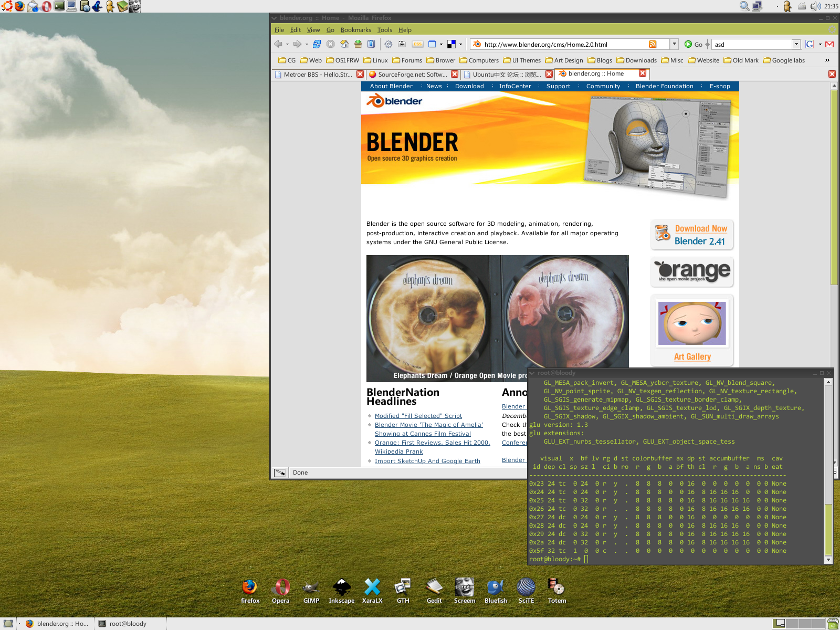840x630 pixels.
Task: Click the Firefox page vertical scrollbar thumb
Action: 834,187
